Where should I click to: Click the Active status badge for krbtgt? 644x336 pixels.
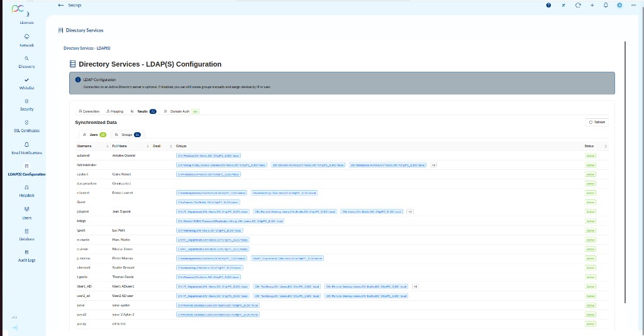pos(590,221)
